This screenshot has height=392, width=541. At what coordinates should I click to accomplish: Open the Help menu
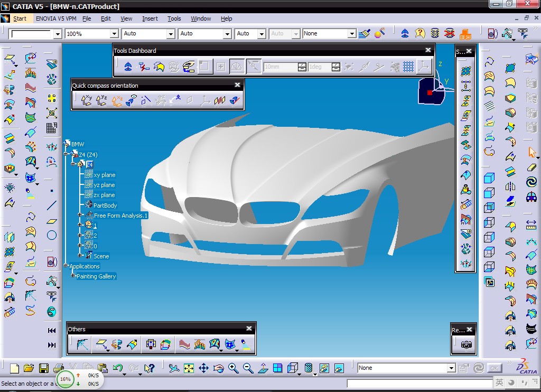[x=226, y=18]
